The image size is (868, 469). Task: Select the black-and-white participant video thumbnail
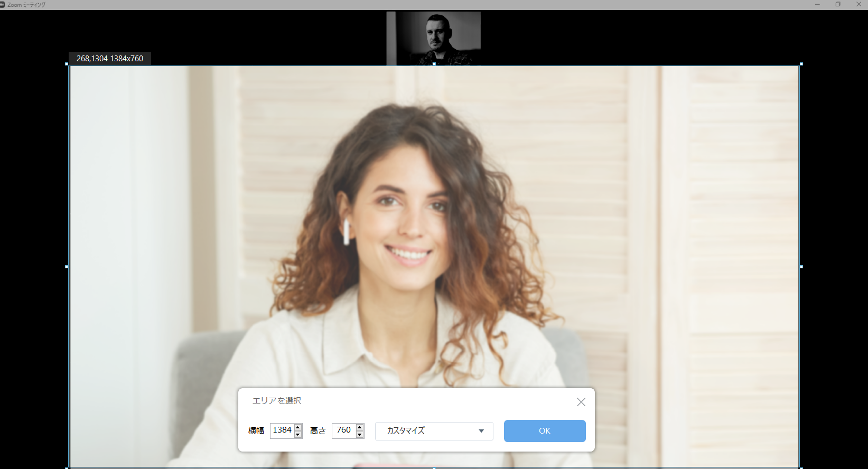coord(434,38)
